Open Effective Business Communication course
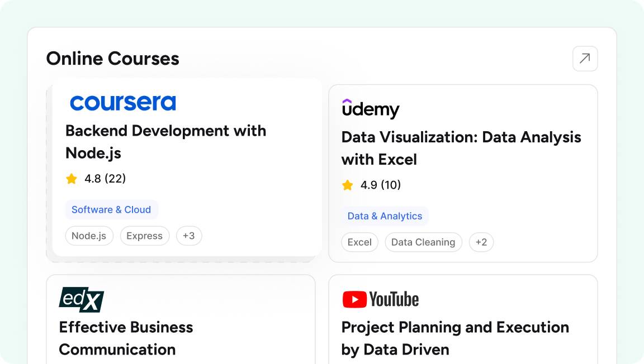644x364 pixels. tap(126, 338)
